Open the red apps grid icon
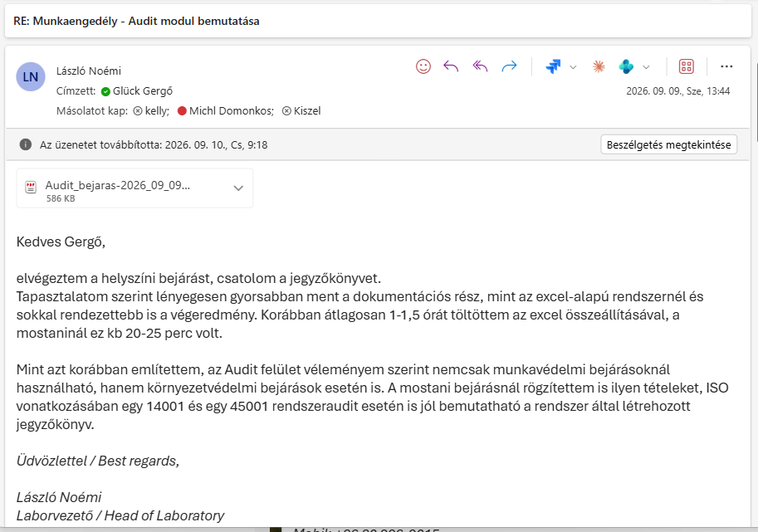The width and height of the screenshot is (758, 532). pos(687,66)
